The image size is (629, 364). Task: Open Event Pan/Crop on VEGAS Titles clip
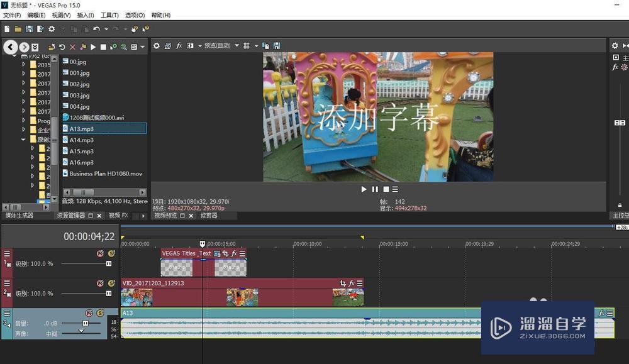(225, 253)
